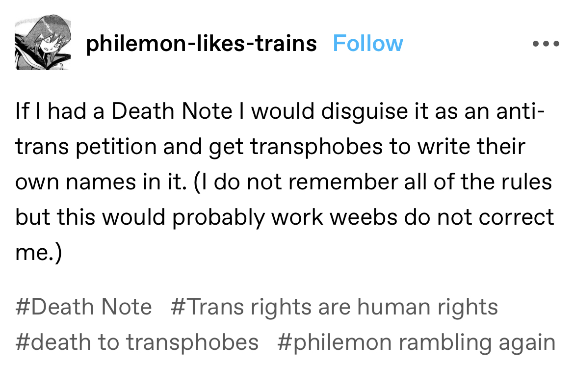
Task: Click the philemon-likes-trains avatar image
Action: click(43, 44)
